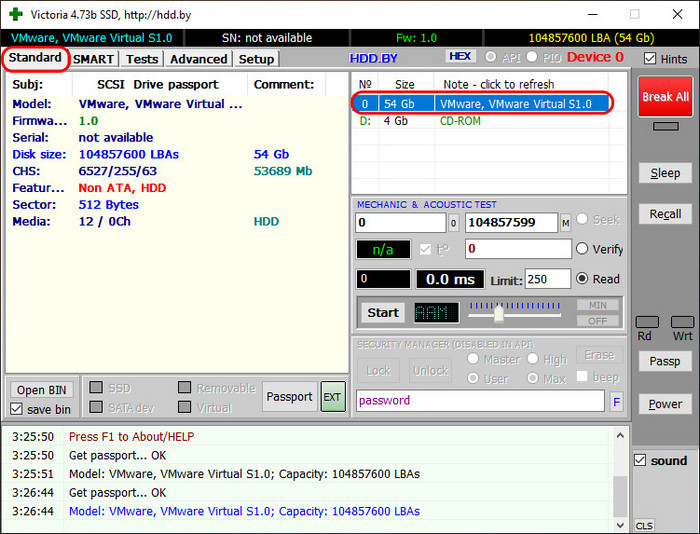Click the HEX mode button
The image size is (700, 534).
460,56
